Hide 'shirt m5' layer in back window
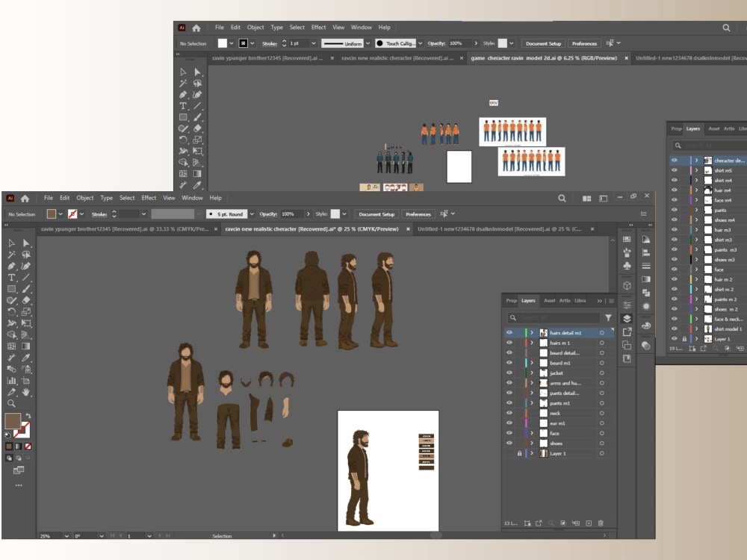This screenshot has height=560, width=747. [x=674, y=170]
